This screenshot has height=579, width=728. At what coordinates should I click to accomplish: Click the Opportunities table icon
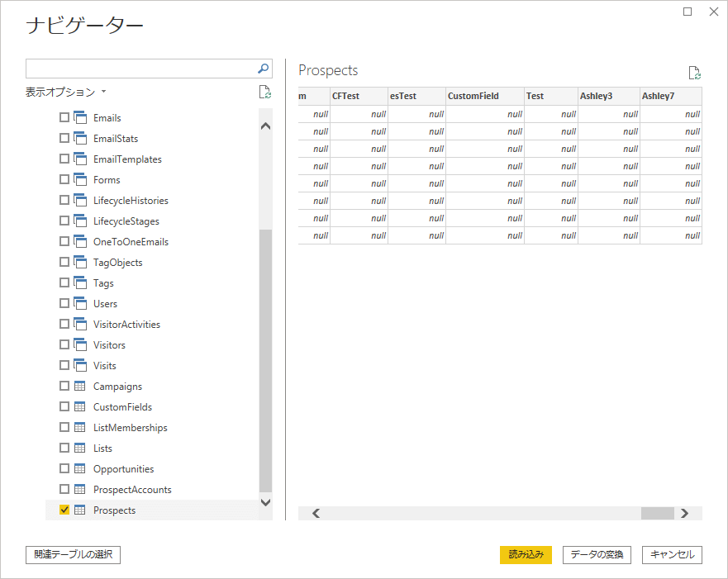(80, 468)
